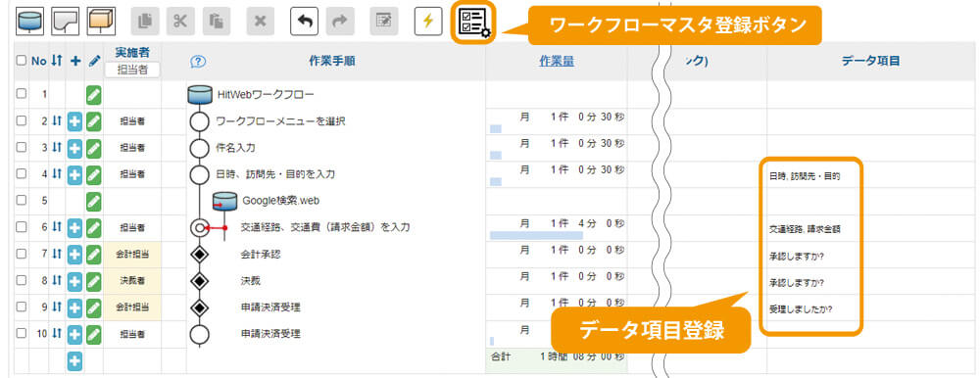Click the help question mark icon

click(x=198, y=62)
